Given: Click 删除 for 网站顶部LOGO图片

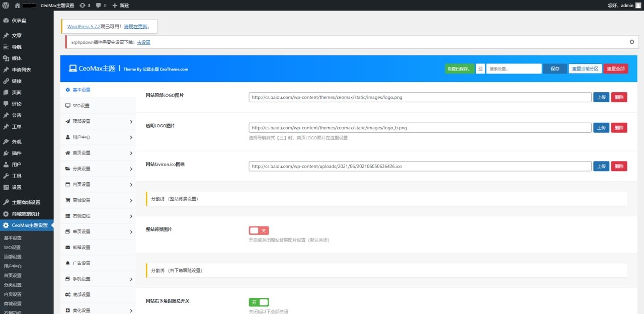Looking at the screenshot, I should pos(619,98).
